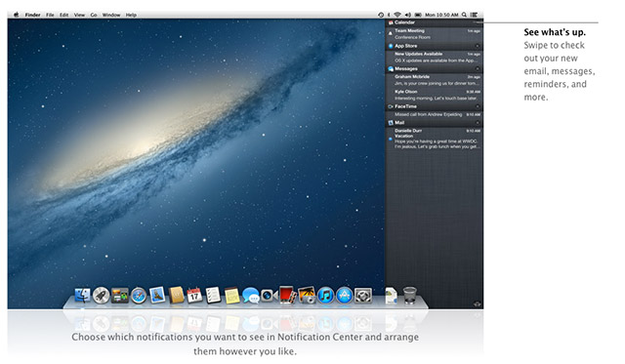
Task: Open the volume menu bar control
Action: [408, 15]
